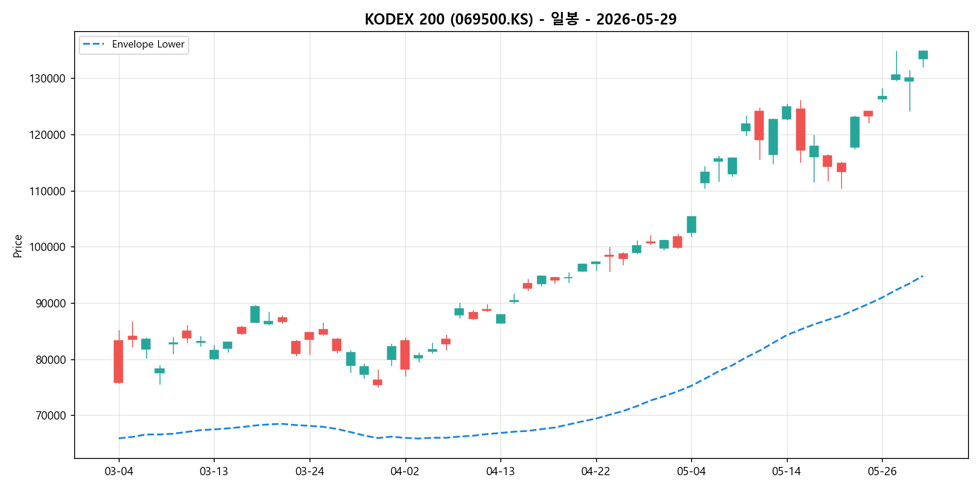Click the 03-24 x-axis date label

(310, 471)
